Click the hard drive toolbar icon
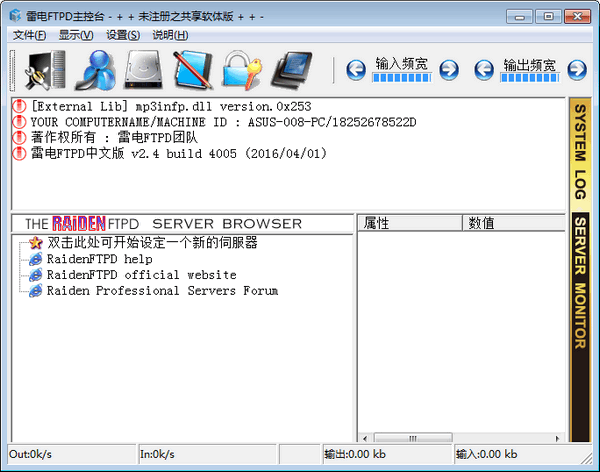The width and height of the screenshot is (600, 472). (x=144, y=70)
